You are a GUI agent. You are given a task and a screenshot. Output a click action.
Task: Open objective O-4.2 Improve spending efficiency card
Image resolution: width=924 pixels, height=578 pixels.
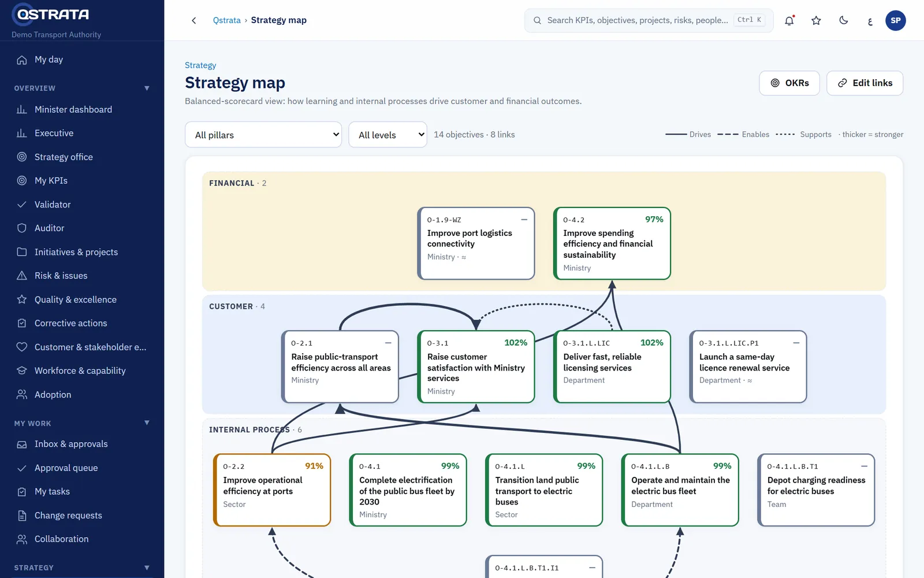(612, 243)
